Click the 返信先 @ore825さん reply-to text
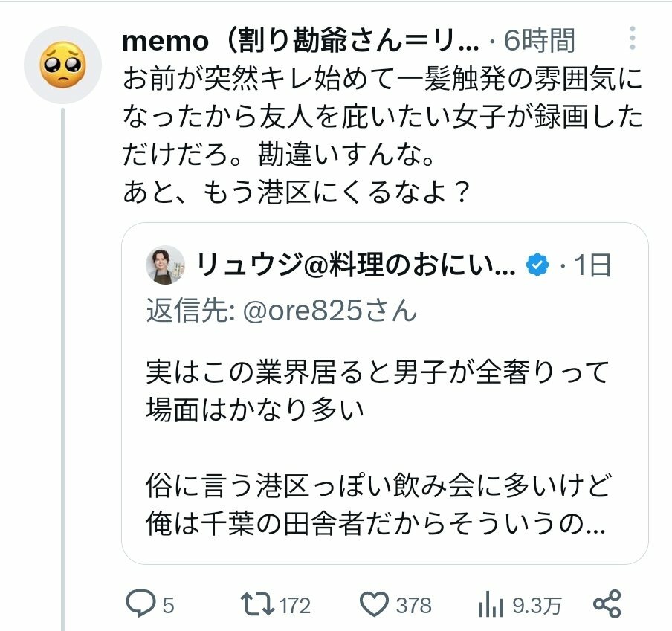The height and width of the screenshot is (631, 672). [x=282, y=310]
